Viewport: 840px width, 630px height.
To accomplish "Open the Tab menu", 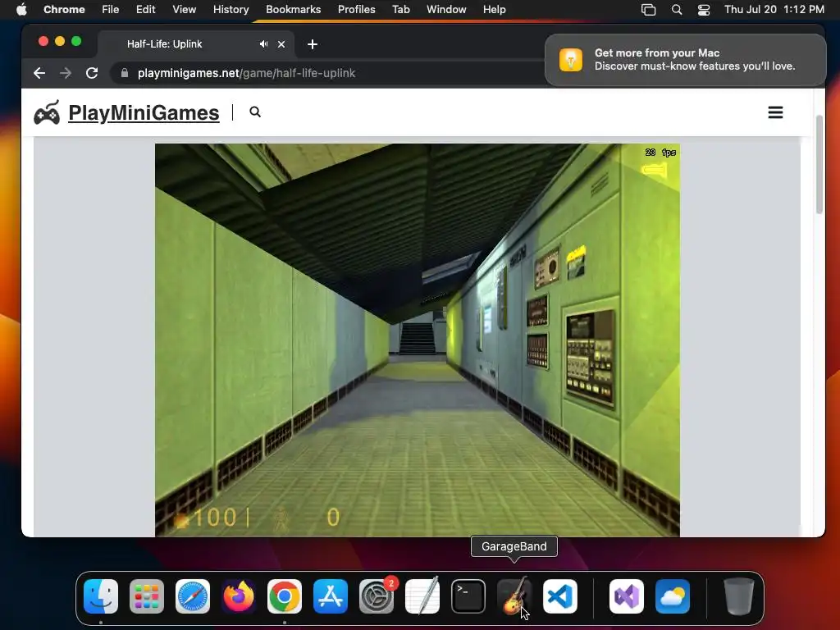I will pyautogui.click(x=400, y=10).
